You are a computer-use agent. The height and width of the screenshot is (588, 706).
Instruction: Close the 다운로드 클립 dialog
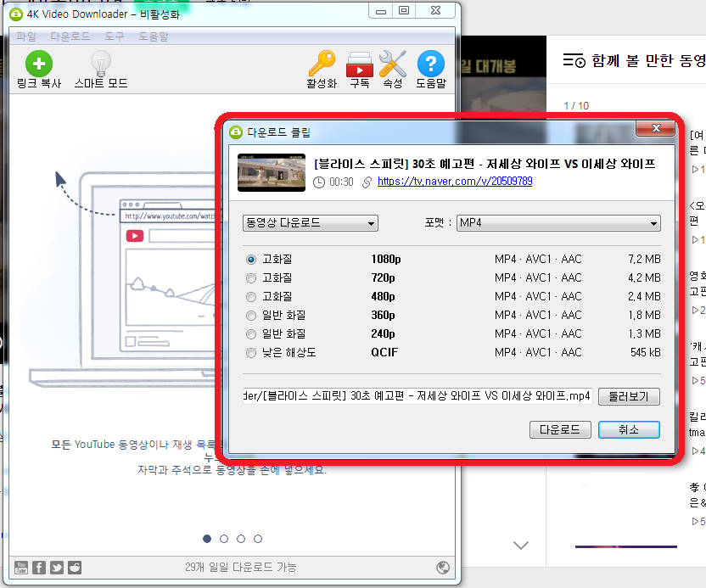[x=656, y=128]
